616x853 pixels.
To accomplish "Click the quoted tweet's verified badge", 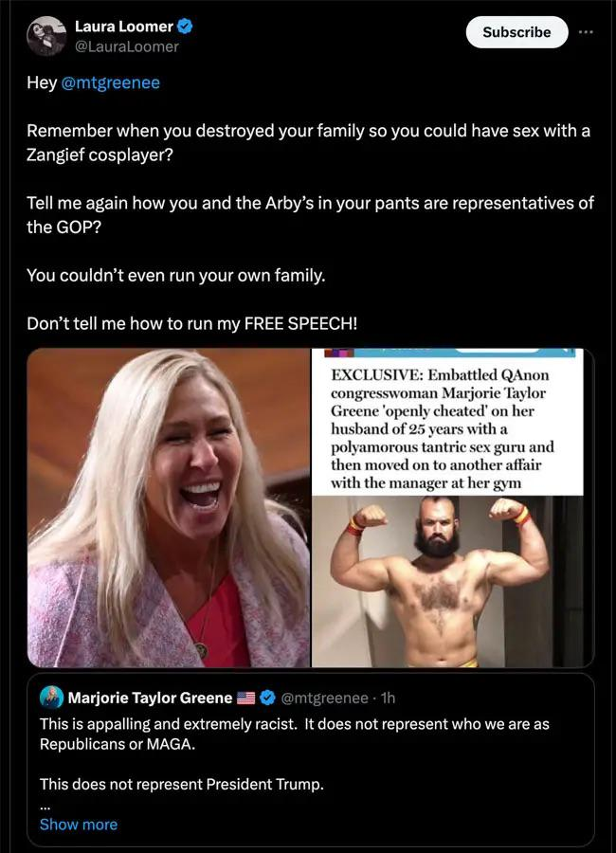I will point(267,698).
